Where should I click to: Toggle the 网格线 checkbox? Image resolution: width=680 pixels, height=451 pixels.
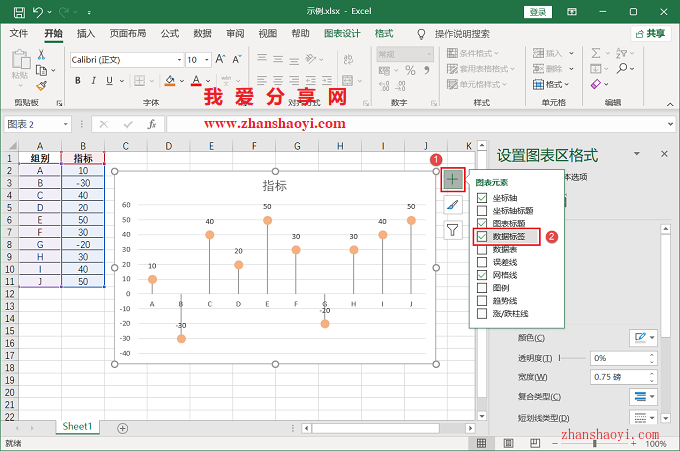[x=482, y=275]
